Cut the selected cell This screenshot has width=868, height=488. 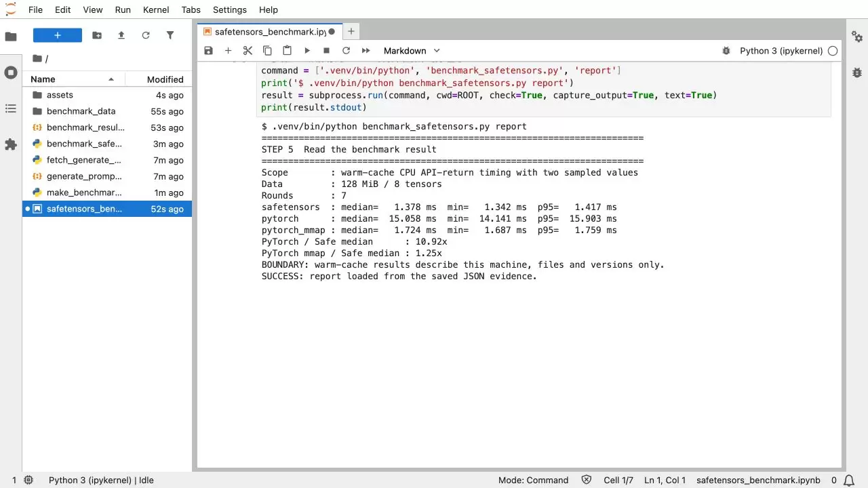248,51
